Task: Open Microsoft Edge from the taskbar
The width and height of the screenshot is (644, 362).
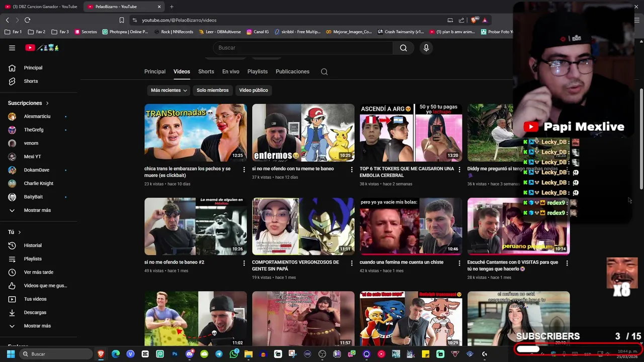Action: [116, 354]
